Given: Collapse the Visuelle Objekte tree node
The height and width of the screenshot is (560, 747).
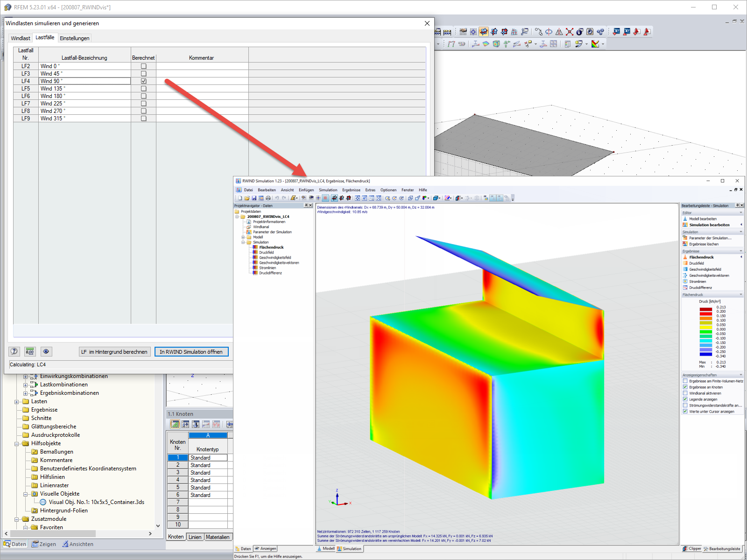Looking at the screenshot, I should point(26,494).
